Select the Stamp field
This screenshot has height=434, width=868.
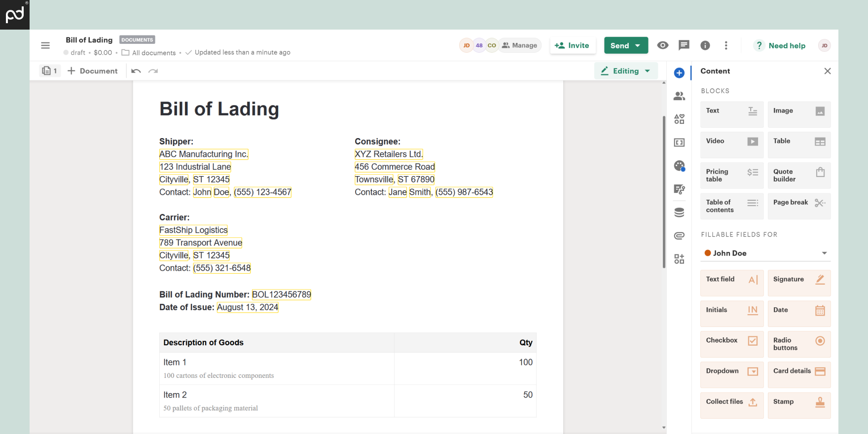coord(799,405)
